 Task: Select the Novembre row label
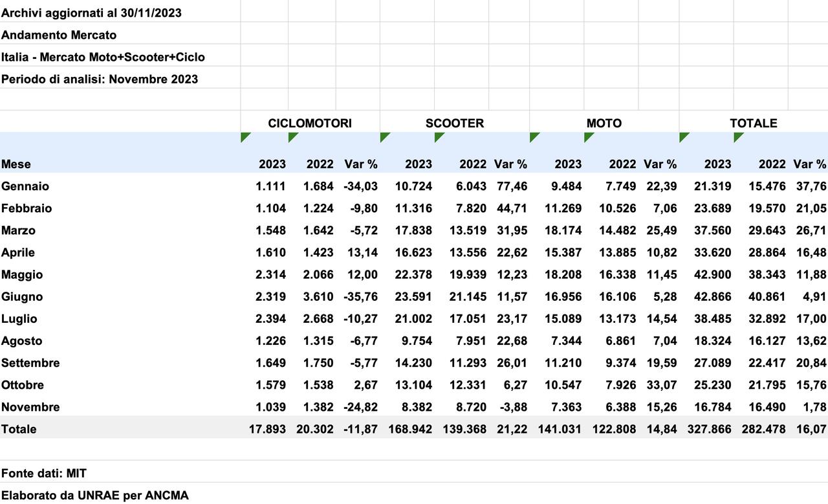coord(30,407)
